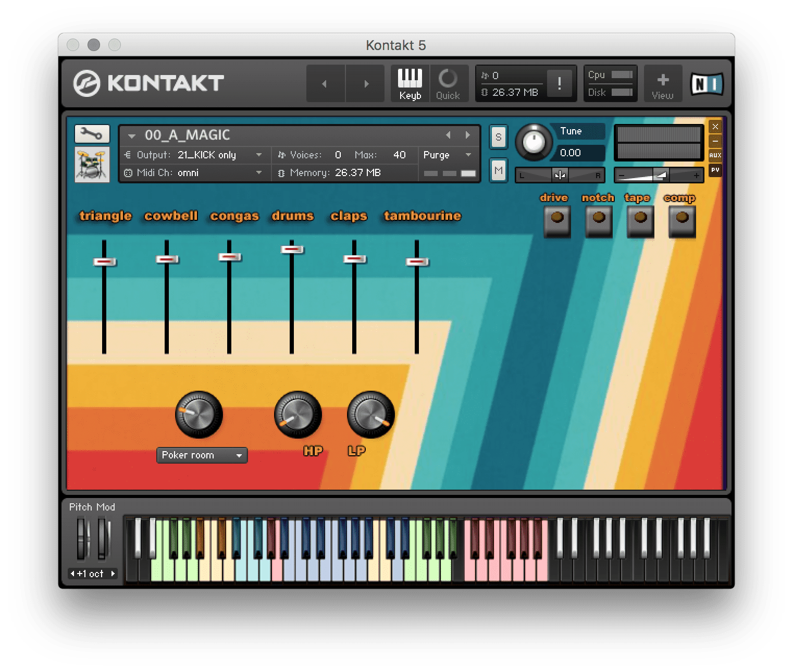Viewport: 793px width, 672px height.
Task: Click the Memory: 26.37 MB instrument readout
Action: tap(330, 173)
